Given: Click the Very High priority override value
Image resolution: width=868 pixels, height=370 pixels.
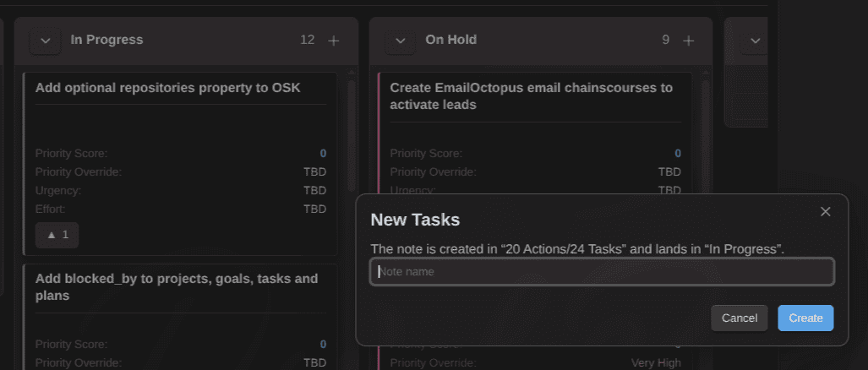Looking at the screenshot, I should pos(656,362).
